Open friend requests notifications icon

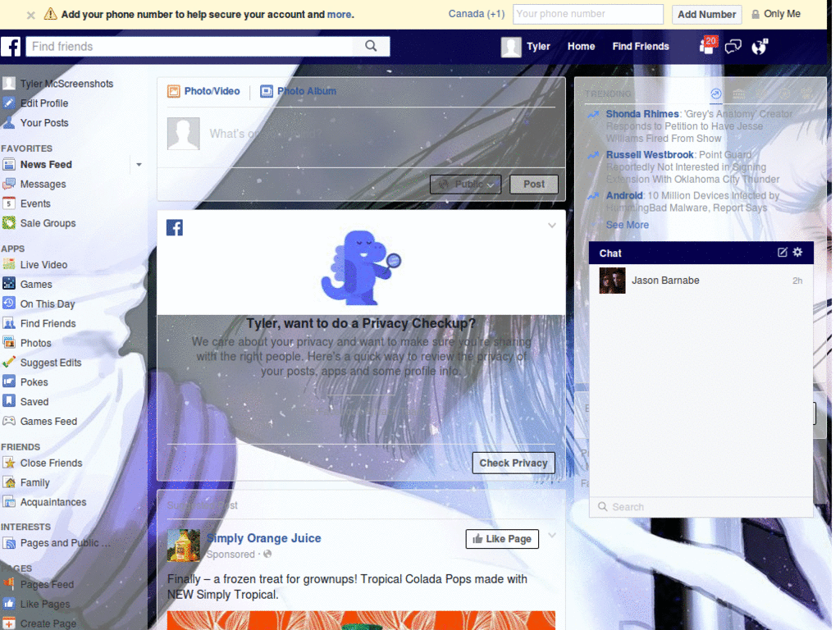click(x=707, y=46)
